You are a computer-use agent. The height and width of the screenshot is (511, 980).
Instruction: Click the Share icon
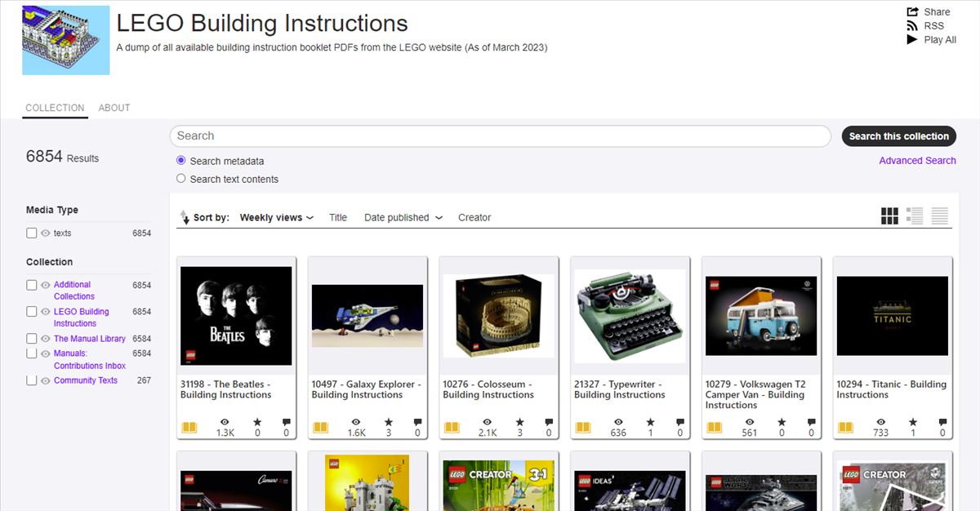tap(912, 11)
